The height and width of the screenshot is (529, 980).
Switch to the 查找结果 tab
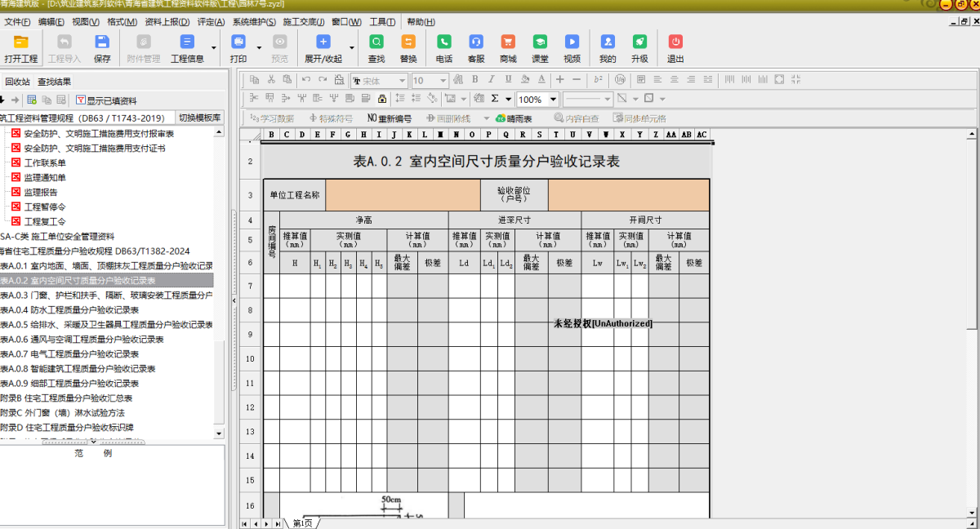click(x=54, y=82)
